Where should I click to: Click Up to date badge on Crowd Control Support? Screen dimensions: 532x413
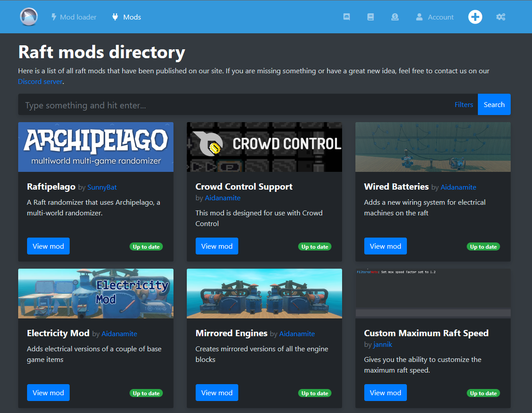tap(315, 247)
